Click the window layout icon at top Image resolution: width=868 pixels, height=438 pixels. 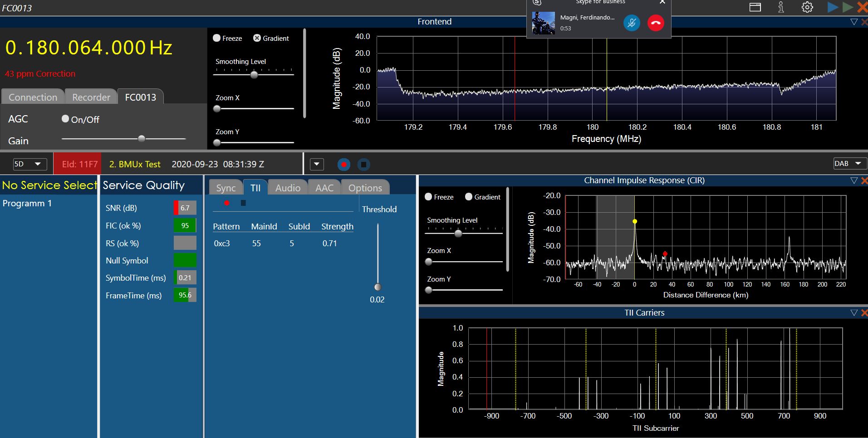coord(755,7)
